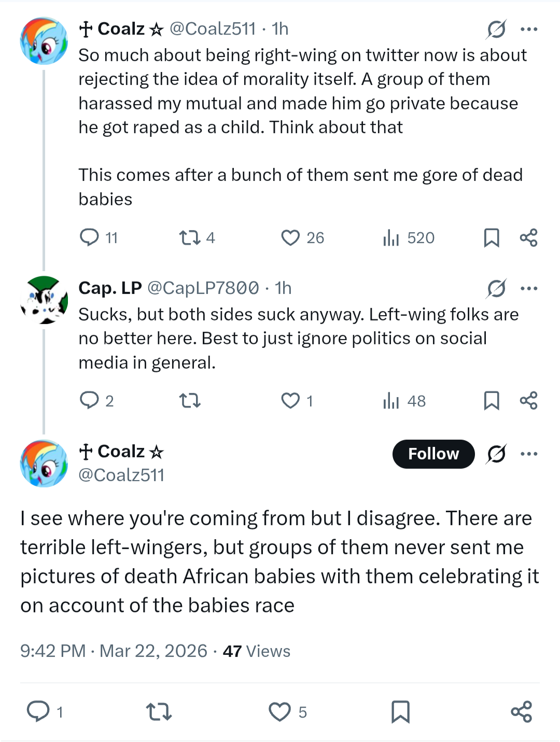
Task: Bookmark the first Coalz tweet
Action: [x=491, y=238]
